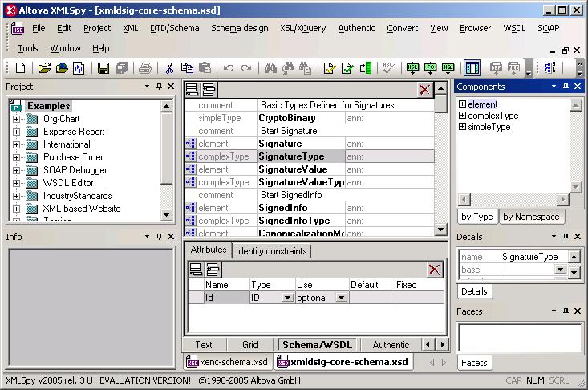Click the Find binoculars icon
Image resolution: width=588 pixels, height=390 pixels.
[x=270, y=68]
